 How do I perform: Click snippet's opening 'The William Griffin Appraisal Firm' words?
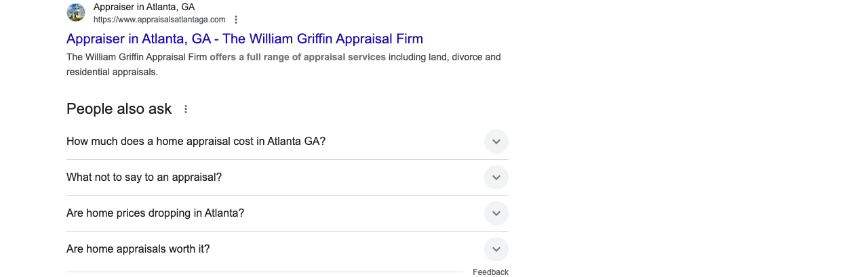(x=137, y=57)
